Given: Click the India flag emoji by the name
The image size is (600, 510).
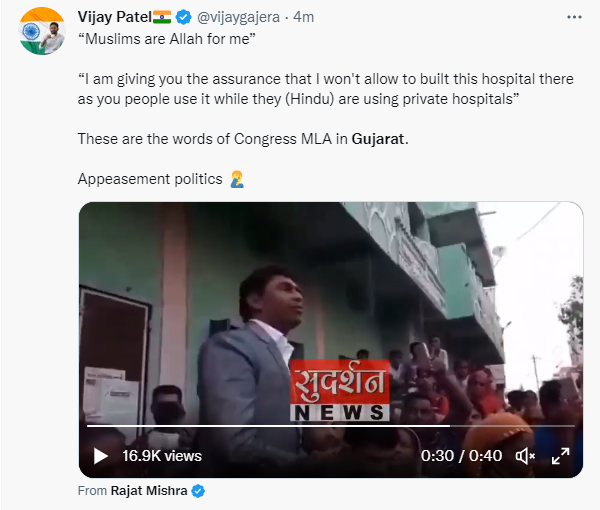Looking at the screenshot, I should pos(162,17).
